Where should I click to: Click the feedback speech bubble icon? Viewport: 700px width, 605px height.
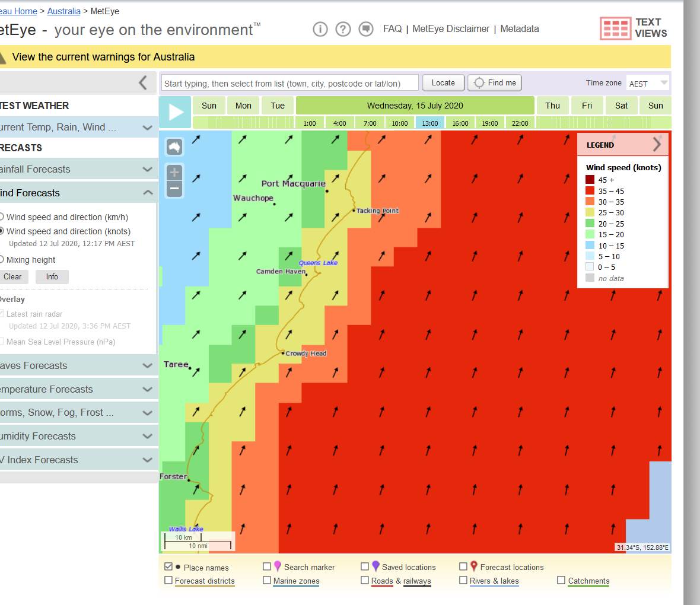click(x=366, y=29)
